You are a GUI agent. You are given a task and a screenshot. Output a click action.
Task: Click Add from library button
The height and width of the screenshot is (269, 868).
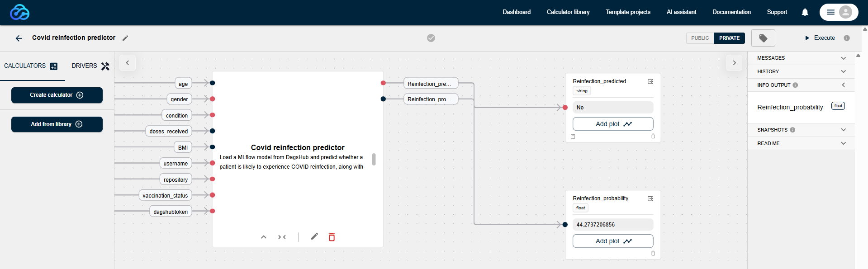coord(57,124)
